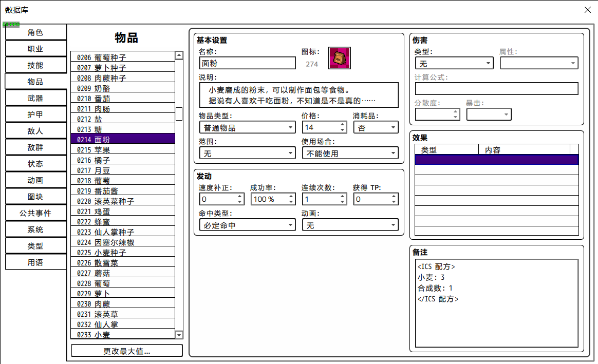
Task: Select item 0216 橘子
Action: click(x=123, y=160)
